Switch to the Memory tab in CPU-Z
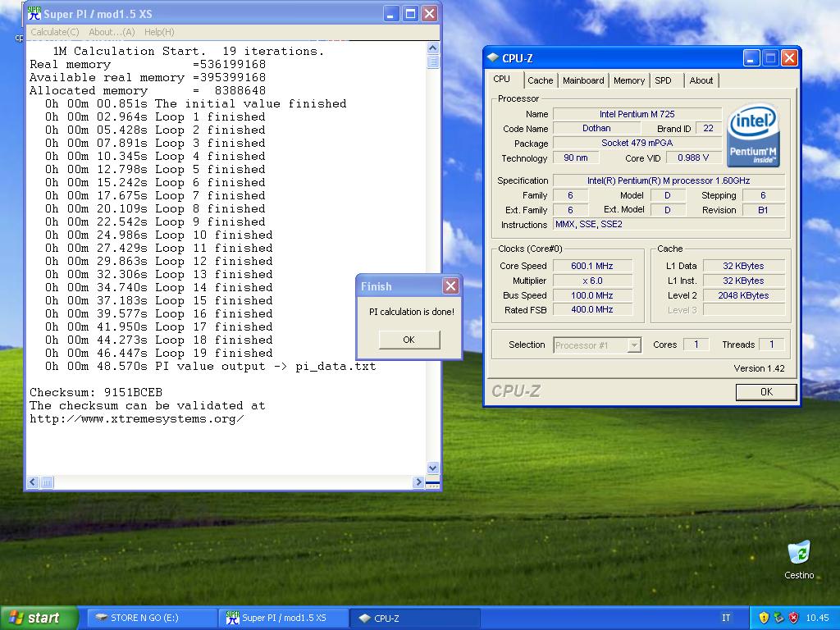Screen dimensions: 840x630 [x=629, y=80]
